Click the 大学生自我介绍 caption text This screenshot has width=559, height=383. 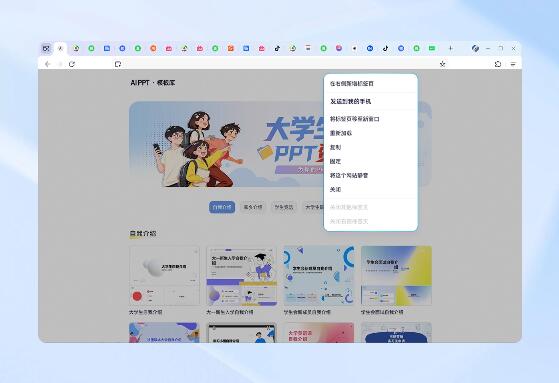145,312
